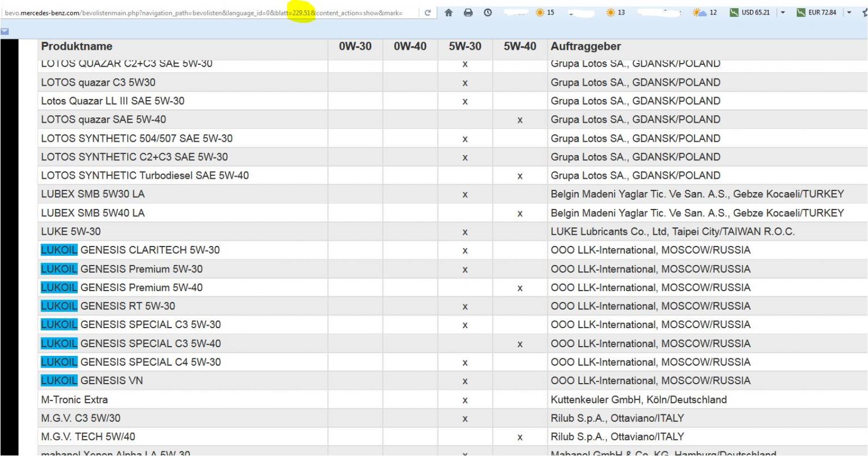Image resolution: width=868 pixels, height=456 pixels.
Task: Select LUBEX SMB 5W30 LA product name
Action: click(93, 194)
